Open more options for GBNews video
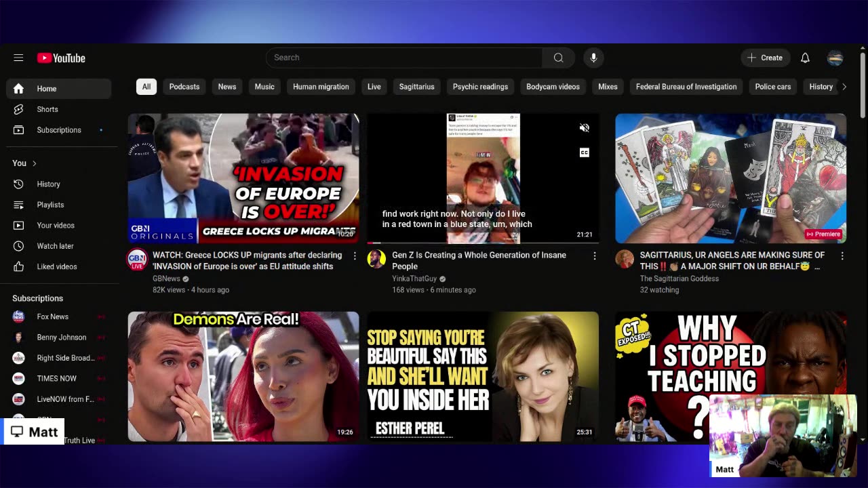 pyautogui.click(x=355, y=256)
